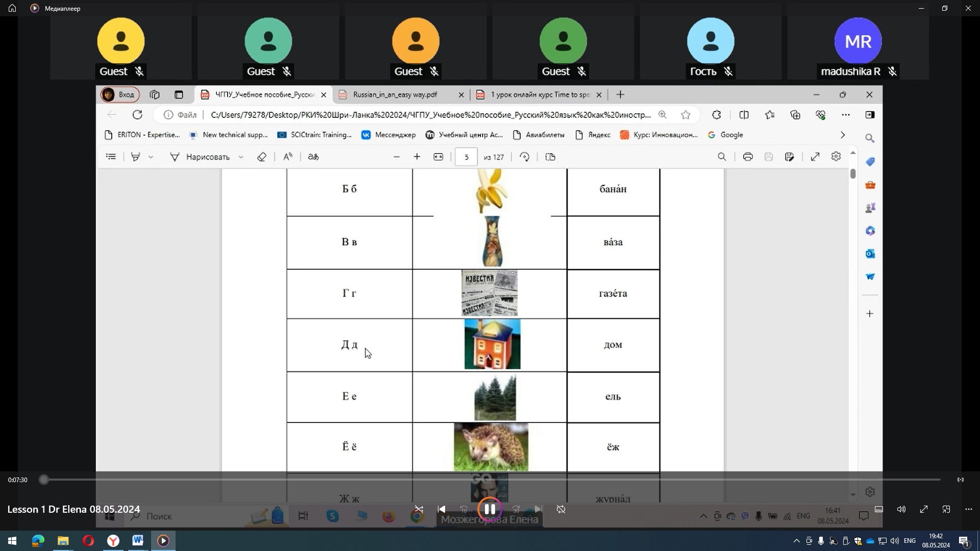The image size is (980, 551).
Task: Switch to Russian_in_an_easy way.pdf tab
Action: pyautogui.click(x=395, y=94)
